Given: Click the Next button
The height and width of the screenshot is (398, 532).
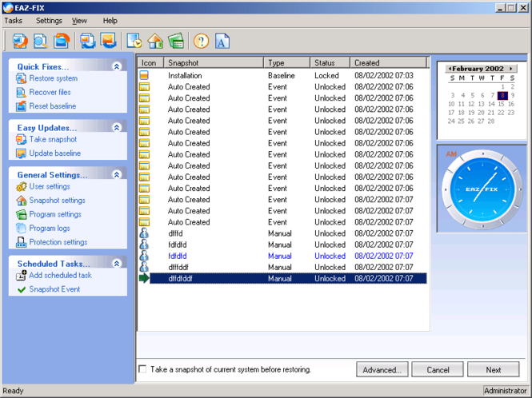Looking at the screenshot, I should [x=494, y=369].
